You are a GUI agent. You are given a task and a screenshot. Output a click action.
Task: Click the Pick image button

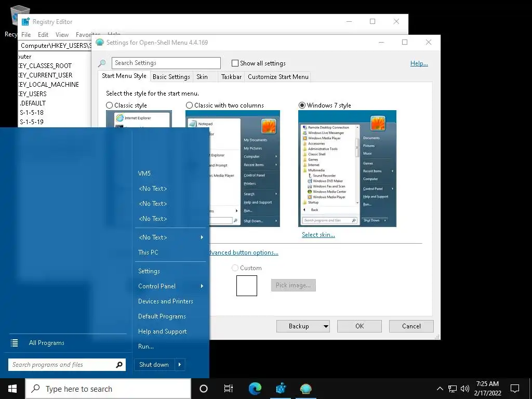[293, 285]
